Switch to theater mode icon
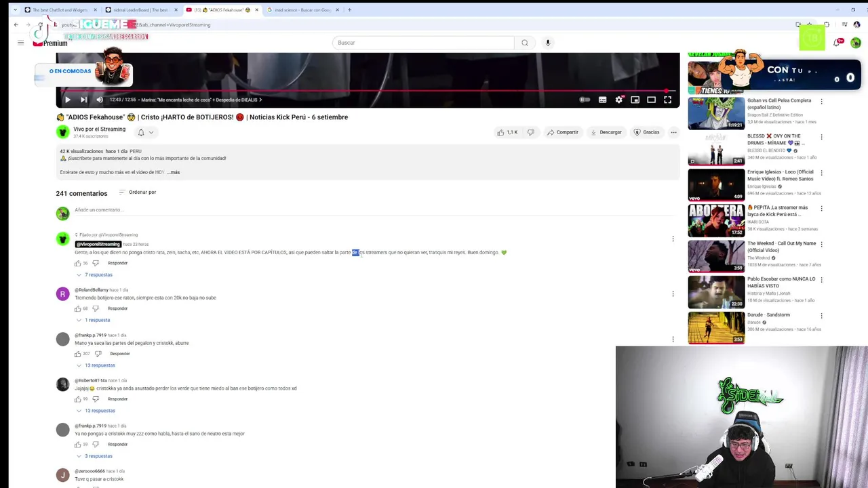This screenshot has height=488, width=868. pyautogui.click(x=651, y=100)
